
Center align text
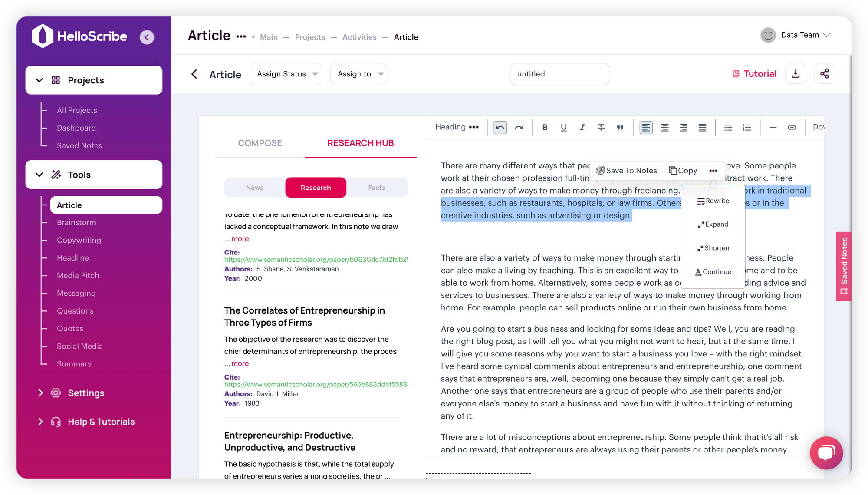(x=664, y=127)
